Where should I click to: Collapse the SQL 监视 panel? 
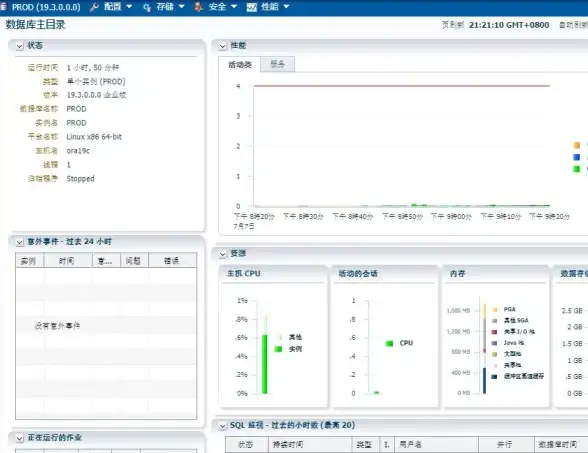click(x=223, y=426)
